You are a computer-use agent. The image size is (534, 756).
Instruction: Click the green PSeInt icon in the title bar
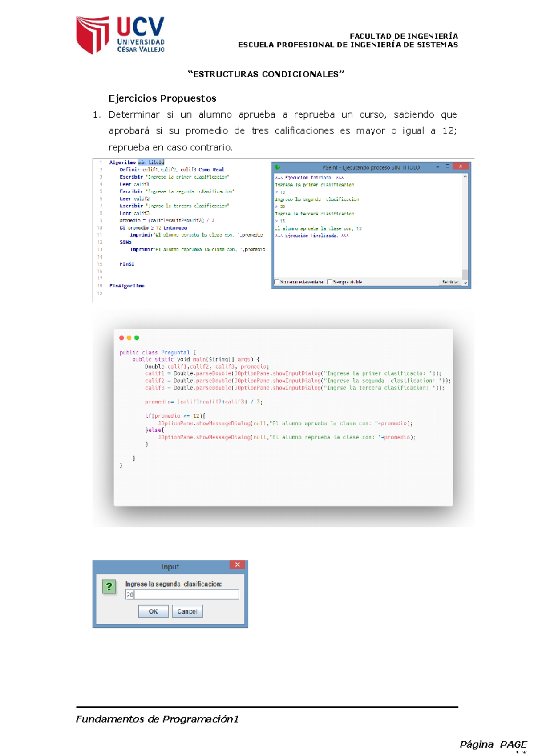click(x=278, y=167)
